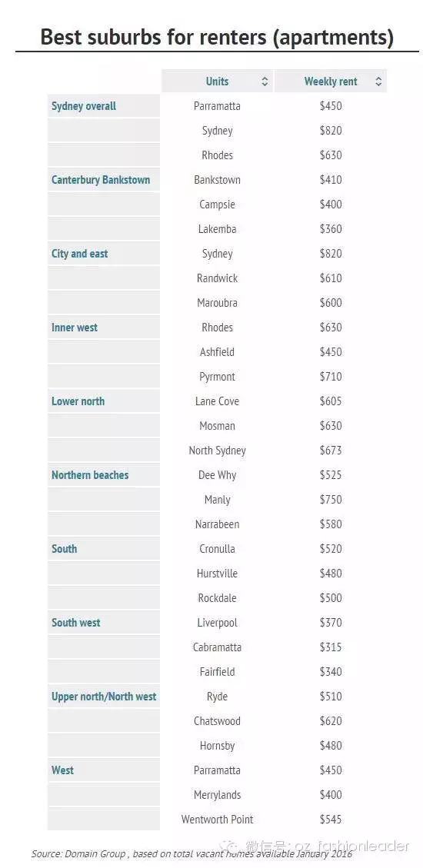Click the Cabramatta row's $315 rent
The width and height of the screenshot is (423, 868).
pos(331,647)
